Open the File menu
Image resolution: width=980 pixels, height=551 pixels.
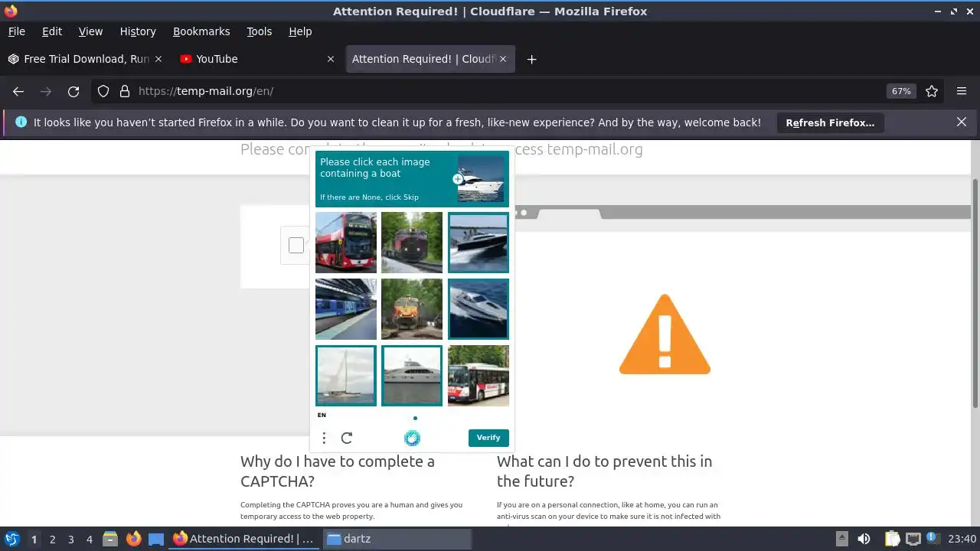[x=16, y=31]
